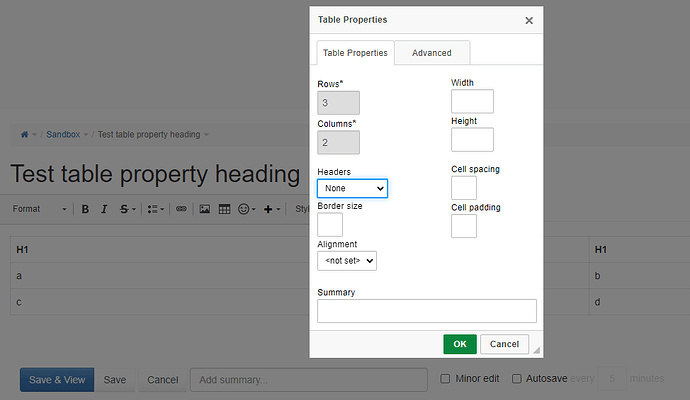Enable the Autosave checkbox
690x400 pixels.
[517, 378]
